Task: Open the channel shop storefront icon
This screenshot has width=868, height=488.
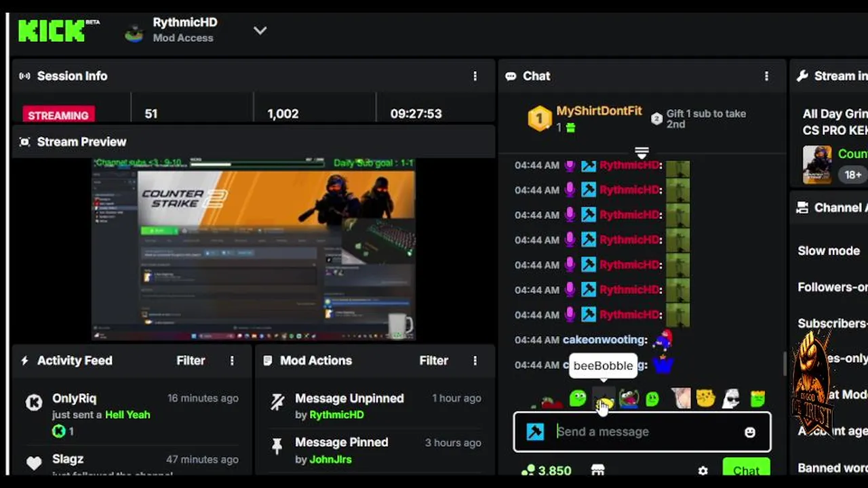Action: click(x=597, y=470)
